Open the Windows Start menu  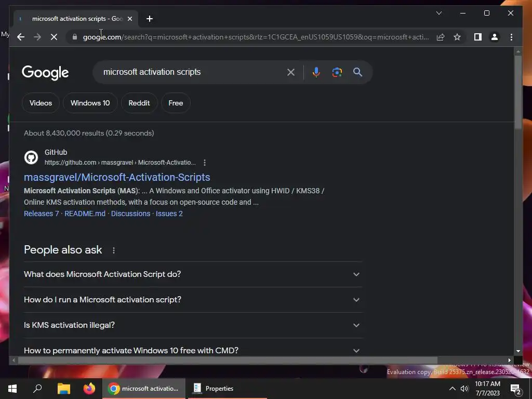click(x=12, y=389)
